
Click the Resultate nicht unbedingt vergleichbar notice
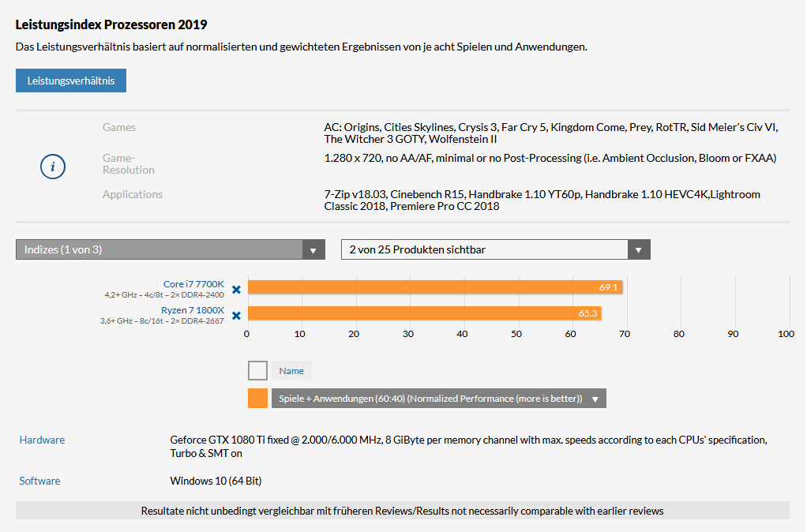403,511
